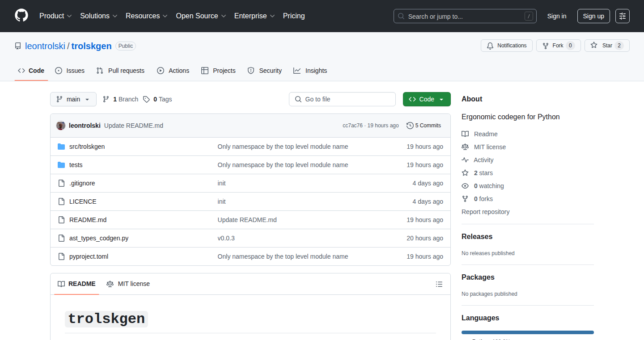
Task: Click the .gitignore file icon
Action: coord(61,183)
